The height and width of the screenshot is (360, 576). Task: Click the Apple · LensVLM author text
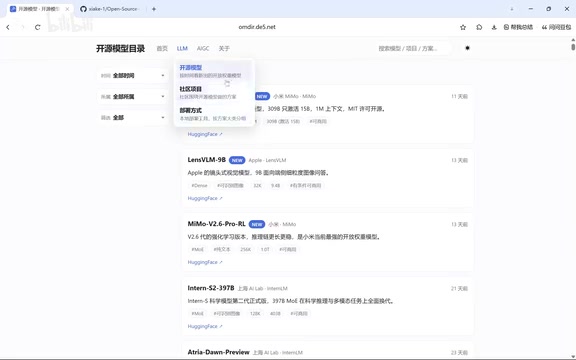click(267, 161)
